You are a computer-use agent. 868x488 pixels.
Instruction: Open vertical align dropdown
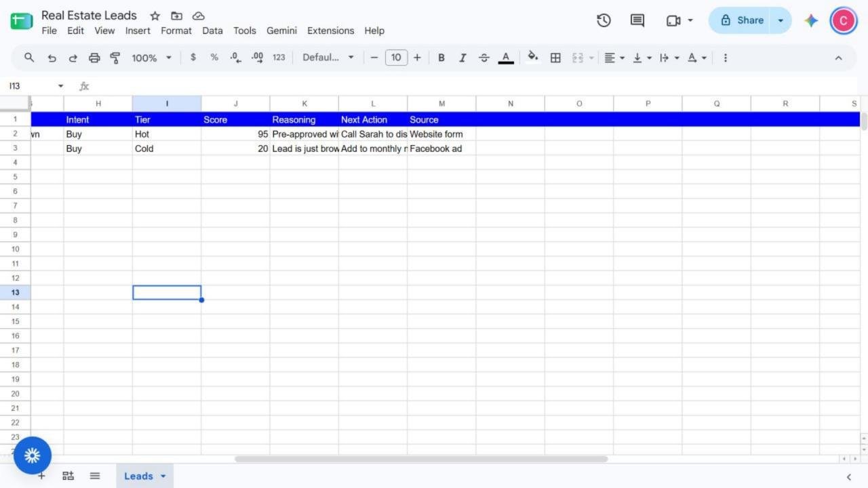point(642,58)
